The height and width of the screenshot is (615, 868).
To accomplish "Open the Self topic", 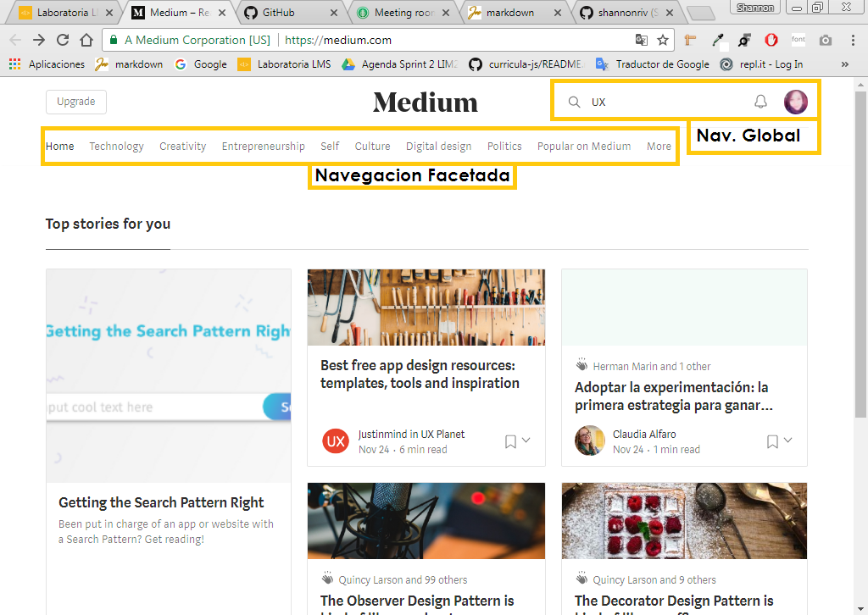I will click(x=330, y=146).
